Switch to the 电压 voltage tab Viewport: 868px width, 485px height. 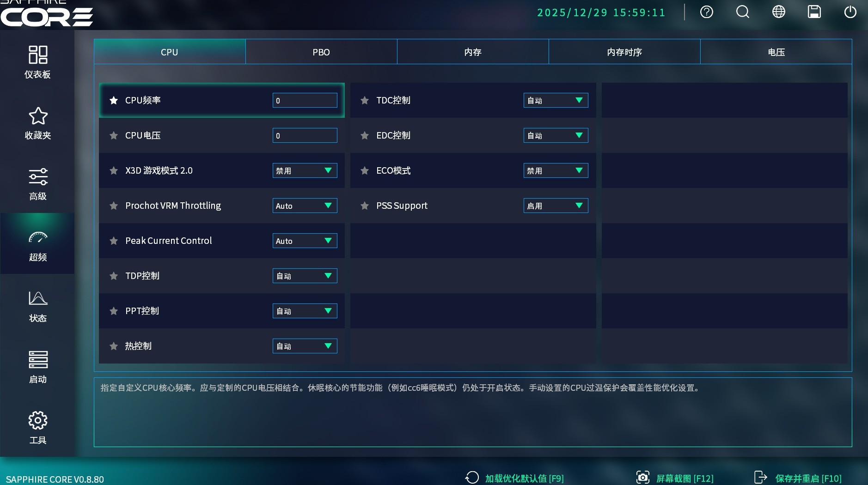pyautogui.click(x=776, y=52)
